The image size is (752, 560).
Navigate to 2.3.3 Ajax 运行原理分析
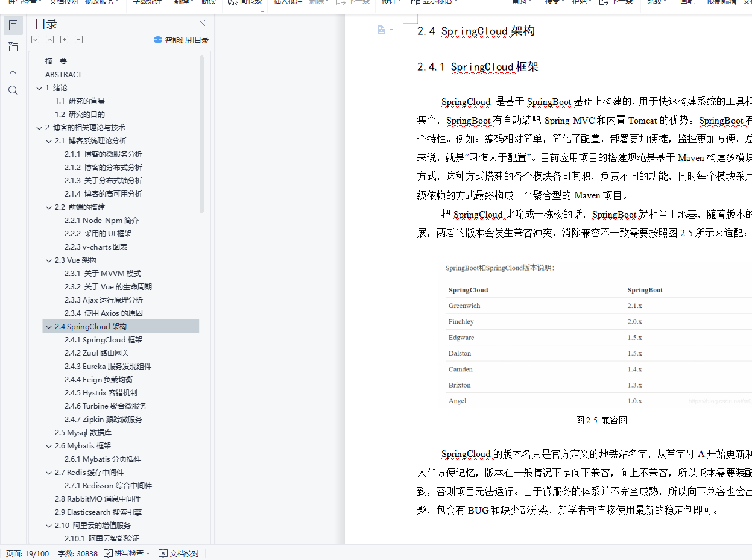pos(104,300)
